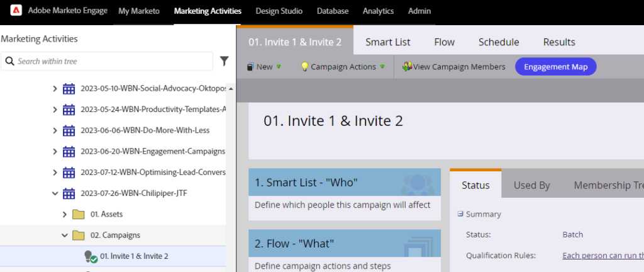
Task: Go to Design Studio
Action: (x=279, y=11)
